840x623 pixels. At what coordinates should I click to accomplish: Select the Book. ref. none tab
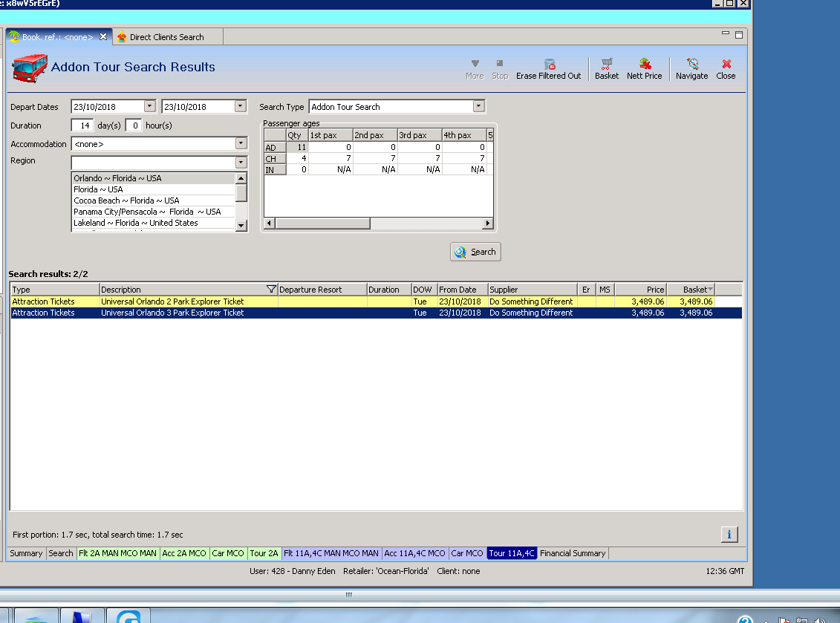coord(57,37)
